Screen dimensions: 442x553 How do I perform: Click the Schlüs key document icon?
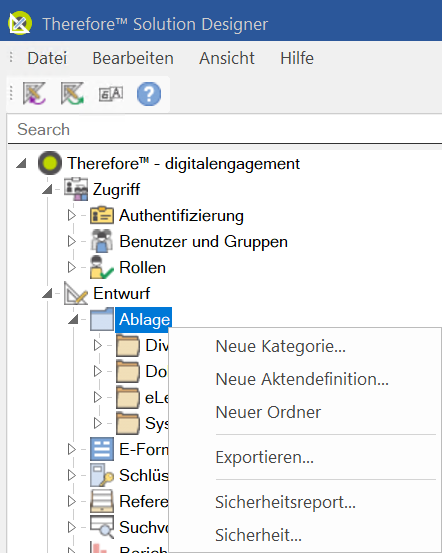click(102, 475)
